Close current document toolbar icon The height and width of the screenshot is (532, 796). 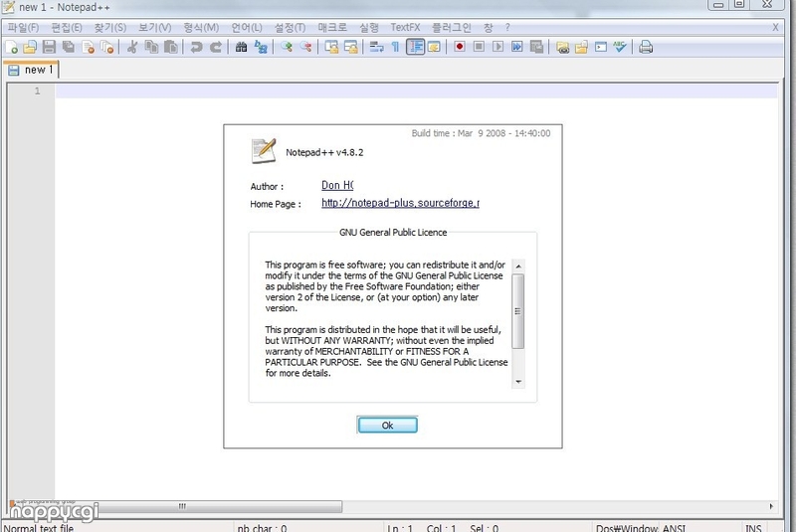point(88,47)
